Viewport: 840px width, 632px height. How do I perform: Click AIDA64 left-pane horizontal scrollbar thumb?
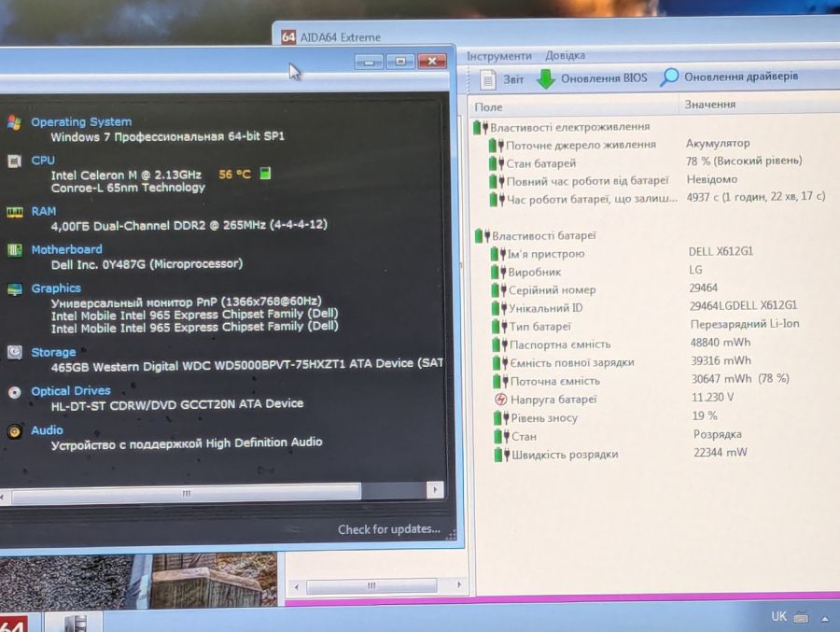tap(371, 586)
